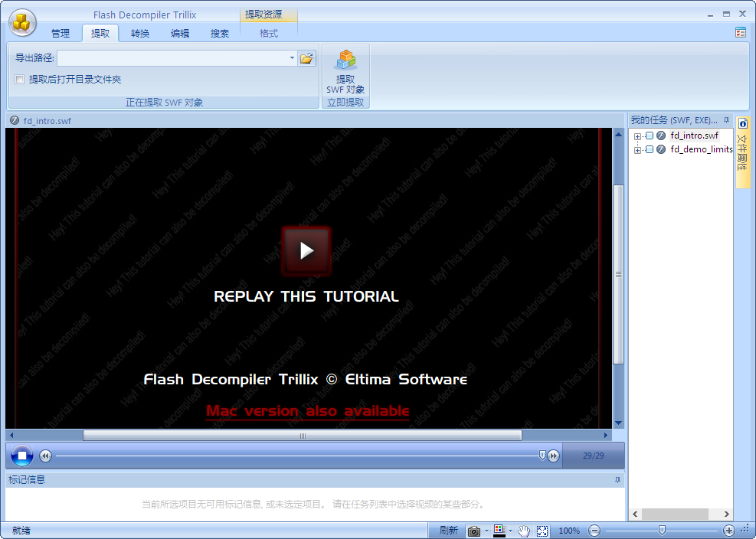Click preview horizontal scrollbar left arrow

[x=11, y=436]
